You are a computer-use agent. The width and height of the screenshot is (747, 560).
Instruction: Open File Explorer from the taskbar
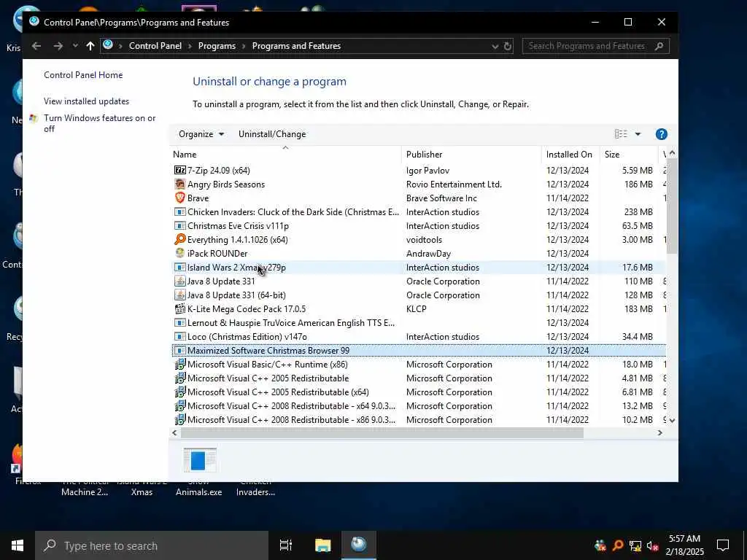pos(322,545)
